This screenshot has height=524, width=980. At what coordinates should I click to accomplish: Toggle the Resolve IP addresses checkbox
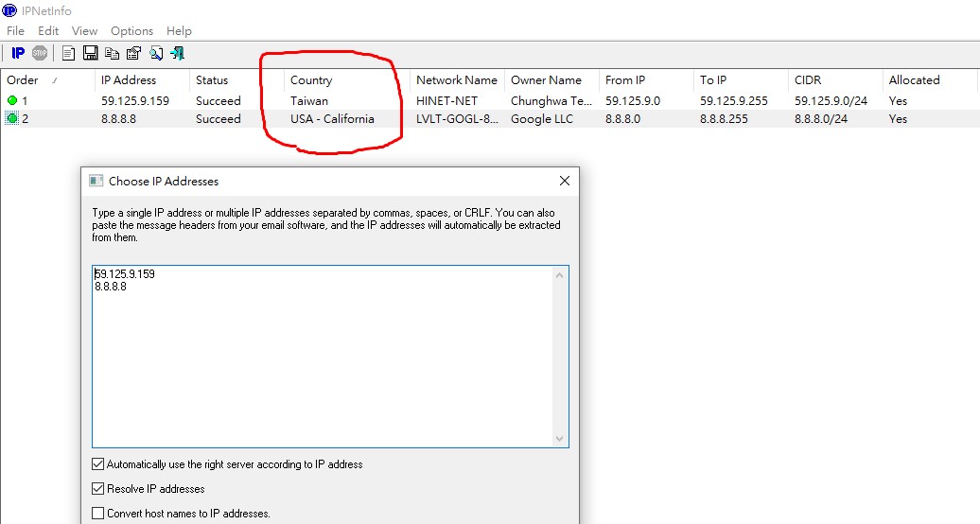tap(98, 489)
